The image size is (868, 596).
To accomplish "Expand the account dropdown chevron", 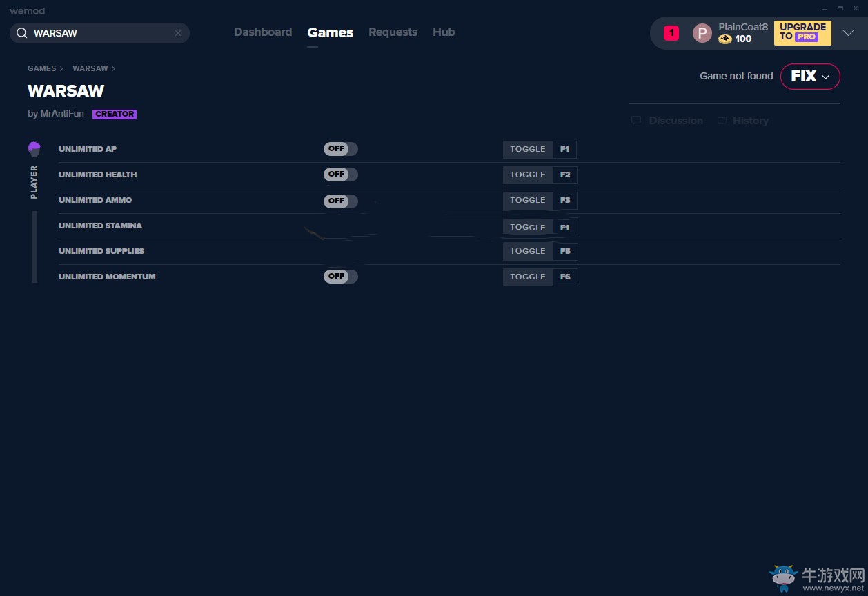I will point(849,33).
